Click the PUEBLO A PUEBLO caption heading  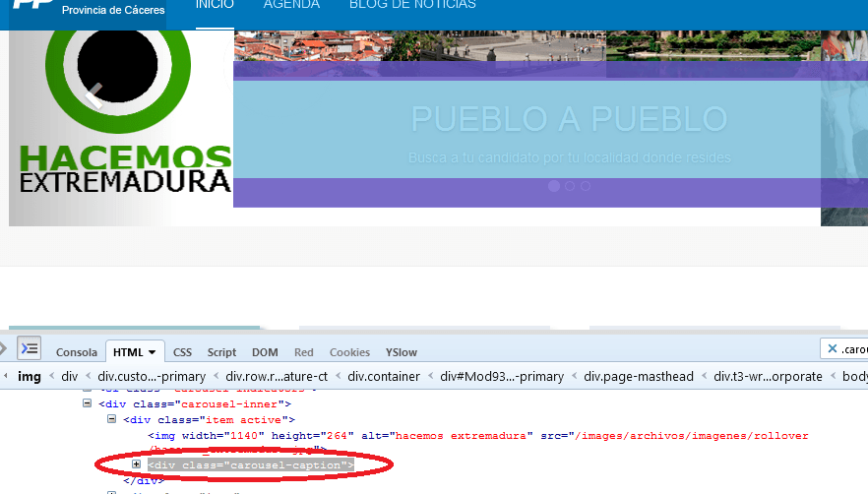tap(569, 119)
